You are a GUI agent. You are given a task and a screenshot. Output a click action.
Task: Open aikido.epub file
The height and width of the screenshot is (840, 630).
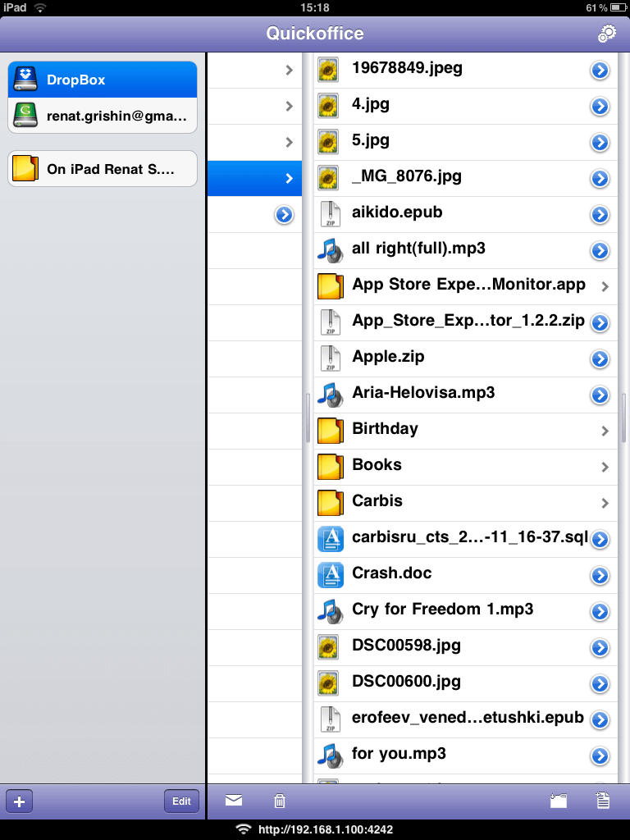[x=466, y=214]
